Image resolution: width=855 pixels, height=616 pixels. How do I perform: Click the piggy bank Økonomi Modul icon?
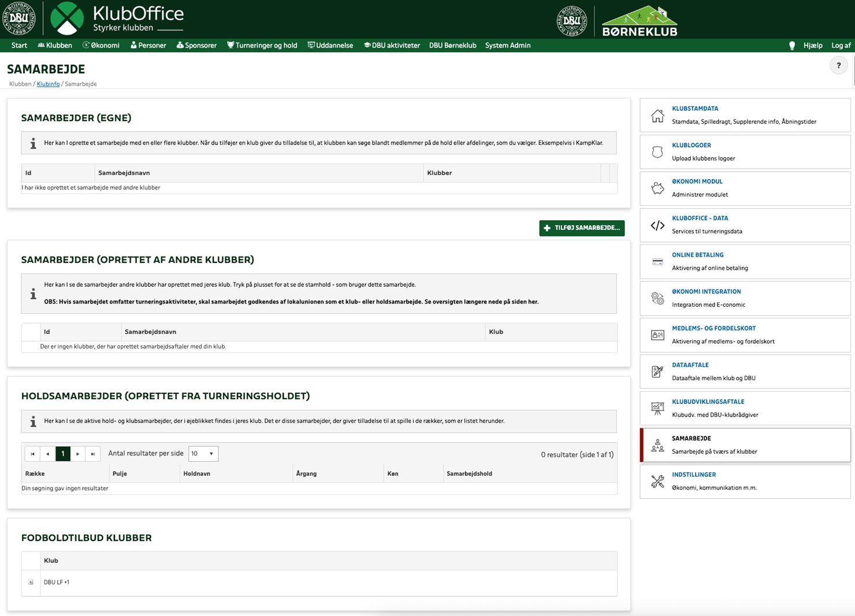[657, 188]
